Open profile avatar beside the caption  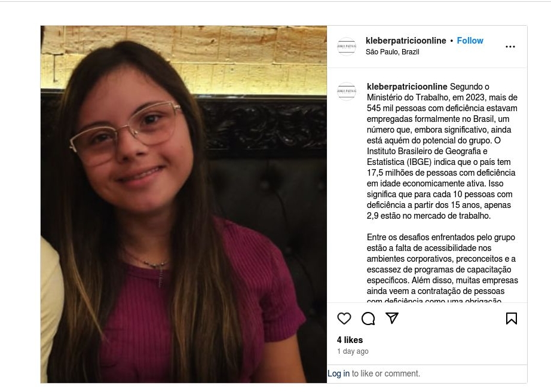click(x=347, y=91)
